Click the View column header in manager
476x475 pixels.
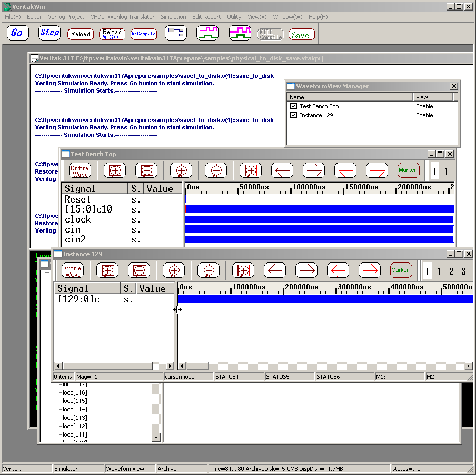(433, 97)
